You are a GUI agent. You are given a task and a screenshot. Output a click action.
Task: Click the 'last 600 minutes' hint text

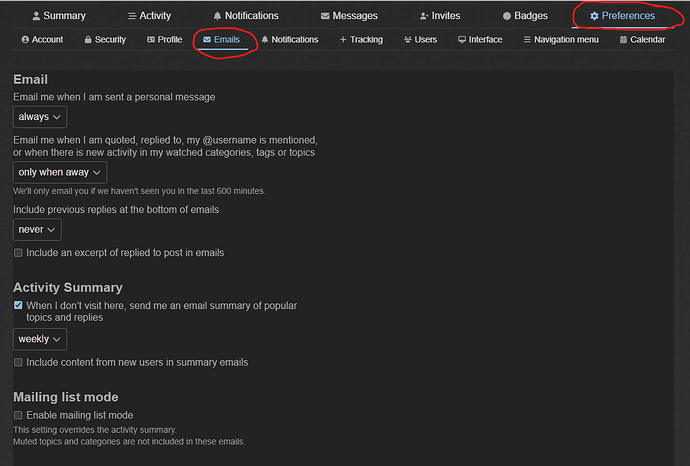139,191
